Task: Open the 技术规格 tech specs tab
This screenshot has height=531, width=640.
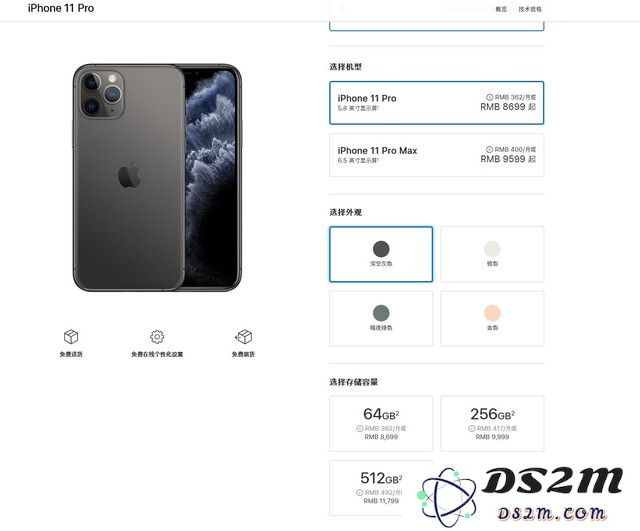Action: (530, 9)
